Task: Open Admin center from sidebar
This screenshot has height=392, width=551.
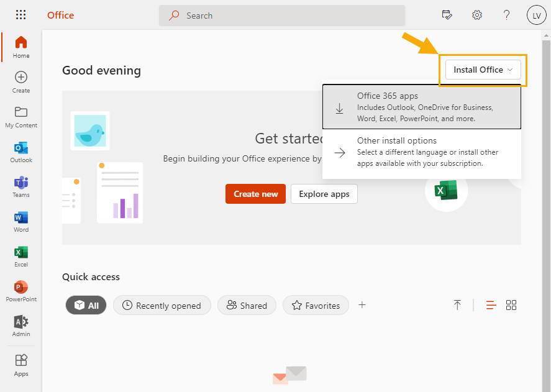Action: pyautogui.click(x=21, y=326)
